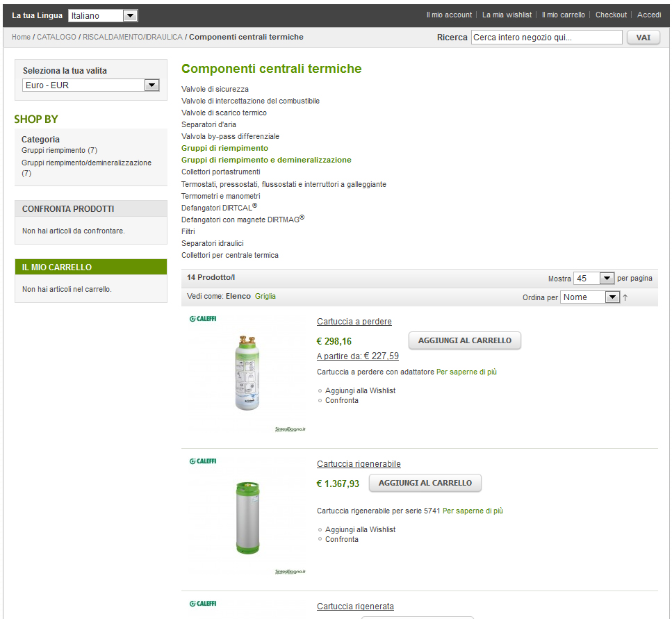Filter by Gruppi riempimento/demineralizzazione category

click(86, 163)
